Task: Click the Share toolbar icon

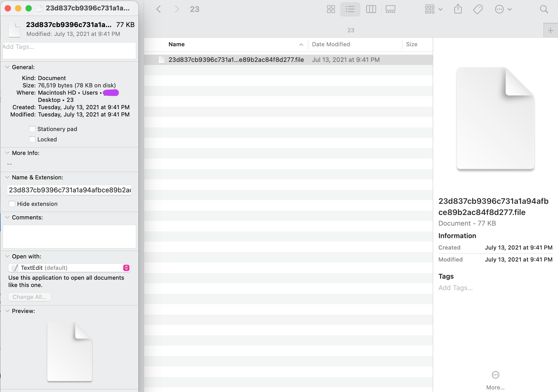Action: point(458,9)
